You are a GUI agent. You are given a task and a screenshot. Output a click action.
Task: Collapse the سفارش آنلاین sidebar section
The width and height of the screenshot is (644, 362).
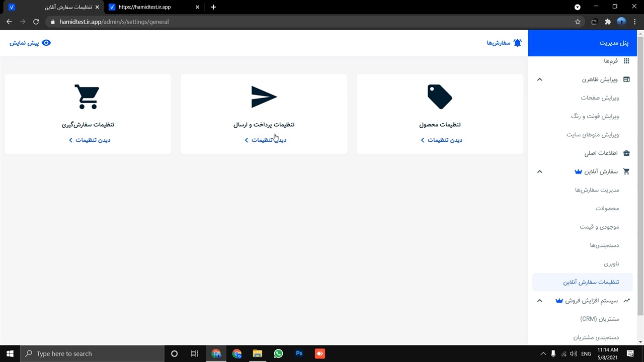click(x=539, y=171)
